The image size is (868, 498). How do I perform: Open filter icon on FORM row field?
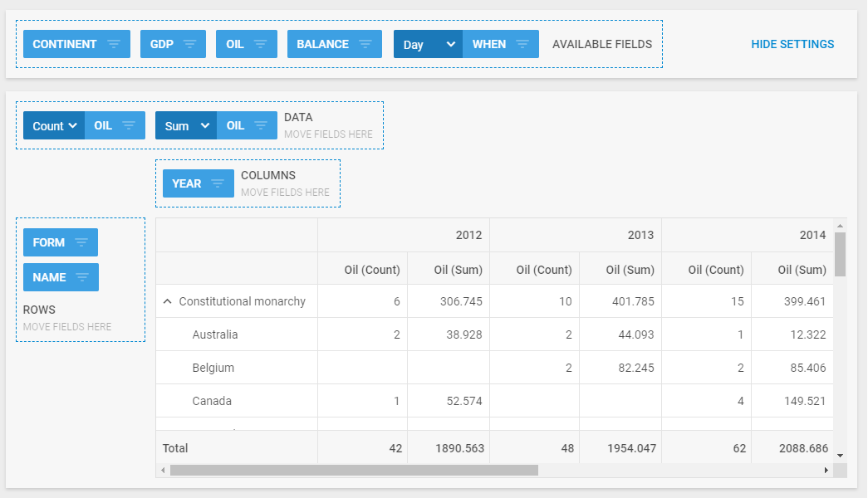point(81,242)
